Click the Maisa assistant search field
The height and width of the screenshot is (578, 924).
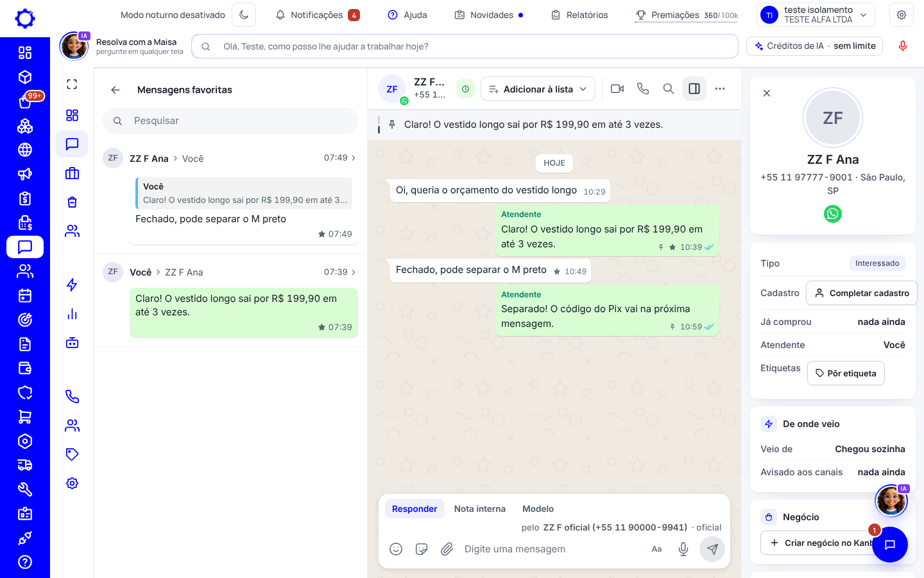tap(465, 46)
